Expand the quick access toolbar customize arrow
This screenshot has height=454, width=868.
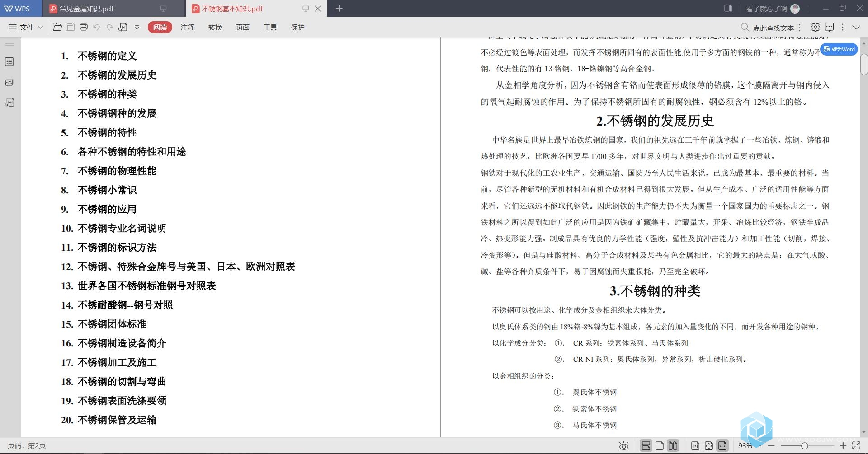coord(137,27)
